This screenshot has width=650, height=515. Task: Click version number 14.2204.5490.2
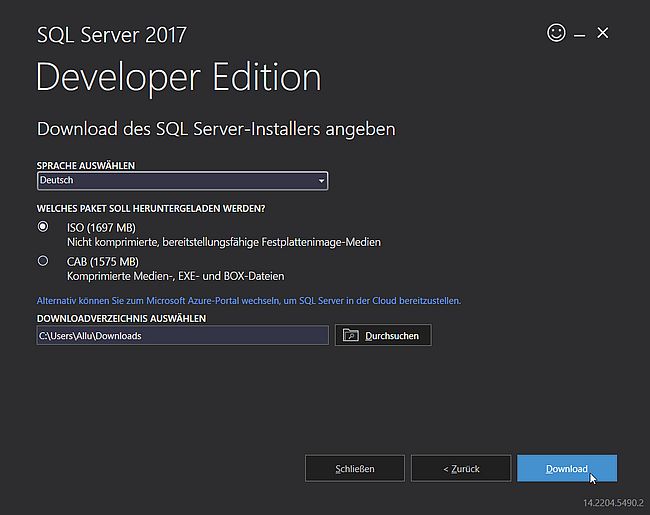pos(613,503)
